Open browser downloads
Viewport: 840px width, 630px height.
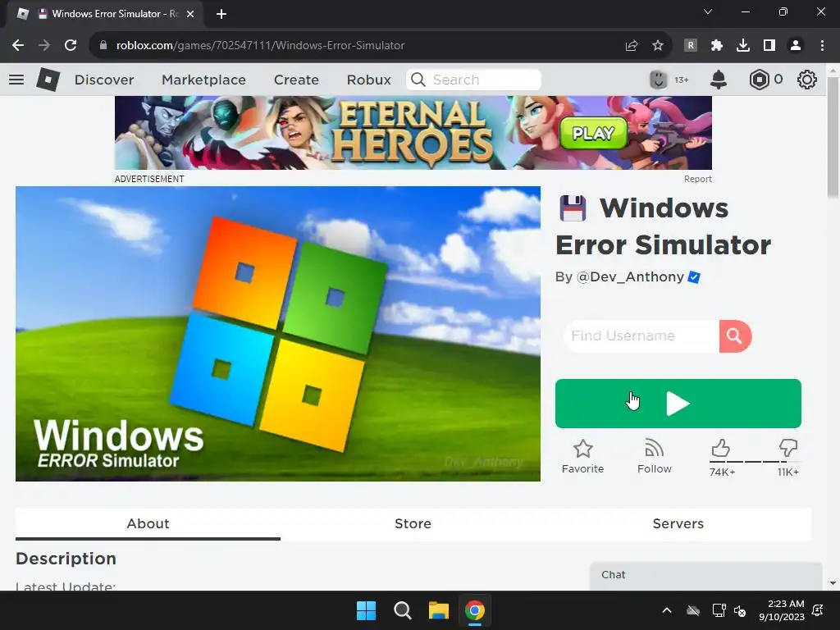pos(743,46)
